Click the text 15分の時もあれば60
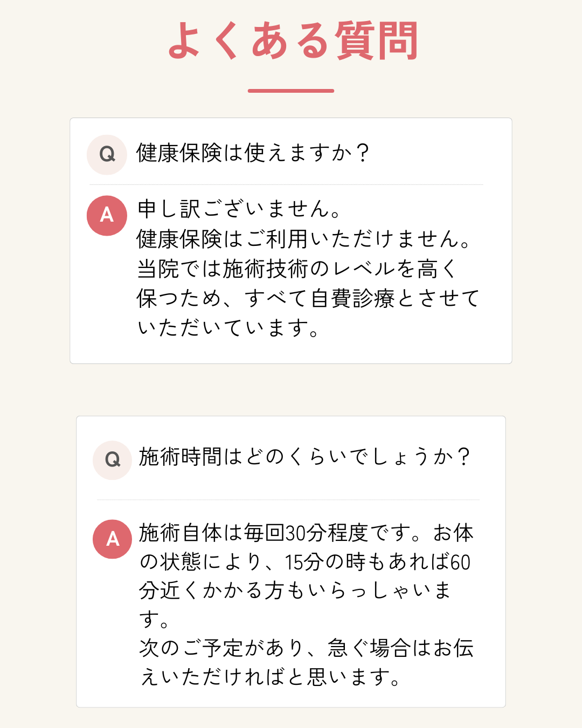Screen dimensions: 582x728 tap(377, 562)
